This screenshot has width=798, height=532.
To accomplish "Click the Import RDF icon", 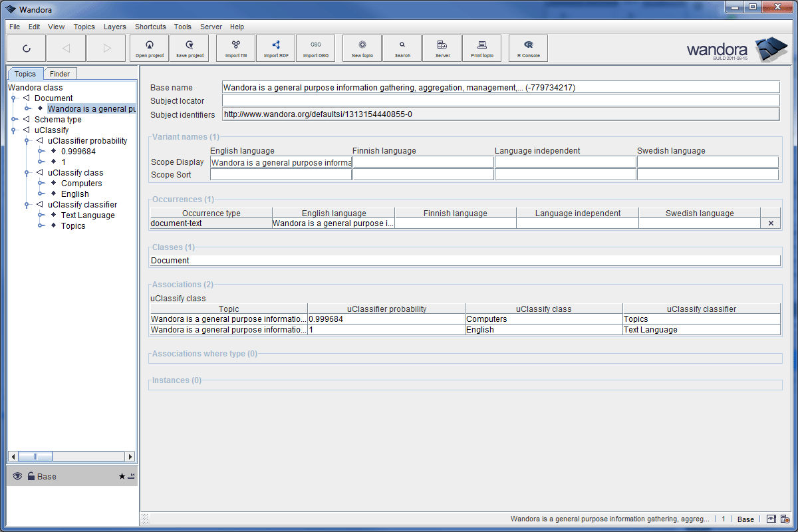I will 276,49.
